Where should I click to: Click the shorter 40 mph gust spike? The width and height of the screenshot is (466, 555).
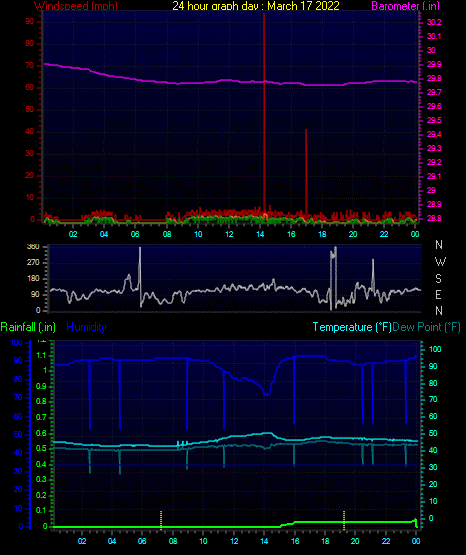[306, 172]
